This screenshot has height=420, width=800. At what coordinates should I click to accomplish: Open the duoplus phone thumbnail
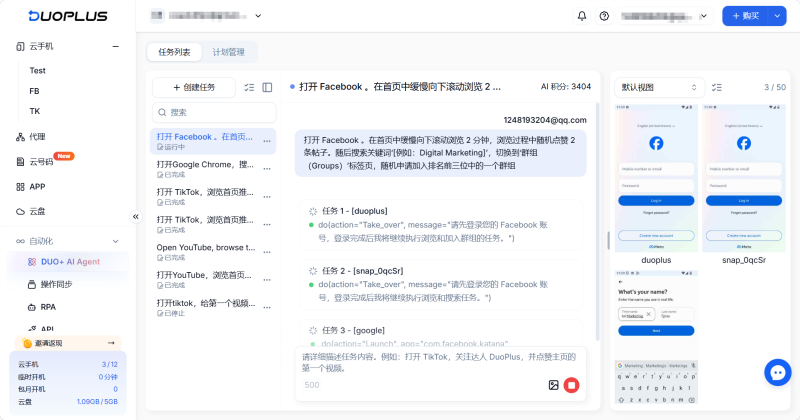tap(656, 178)
